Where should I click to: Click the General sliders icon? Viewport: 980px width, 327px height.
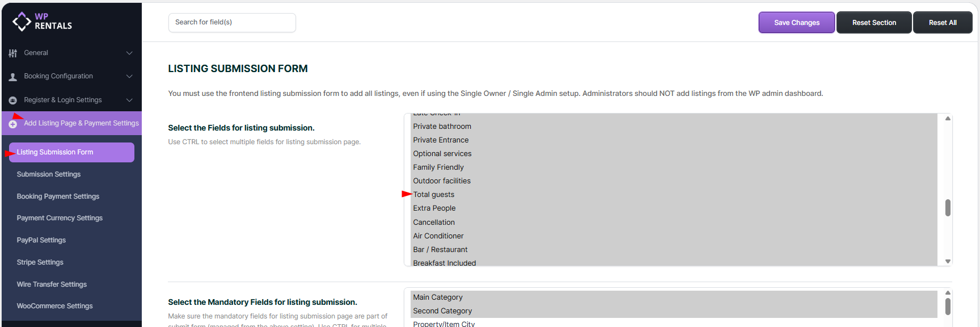point(12,53)
